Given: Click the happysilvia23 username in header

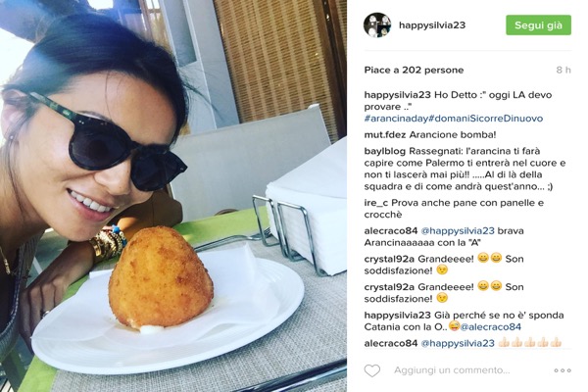Looking at the screenshot, I should tap(432, 25).
